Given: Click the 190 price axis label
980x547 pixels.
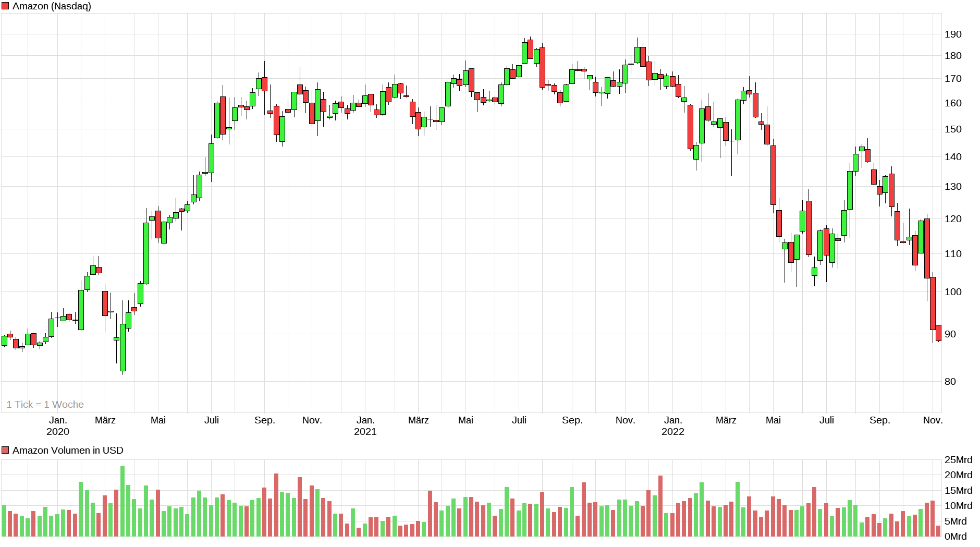Looking at the screenshot, I should pyautogui.click(x=953, y=34).
